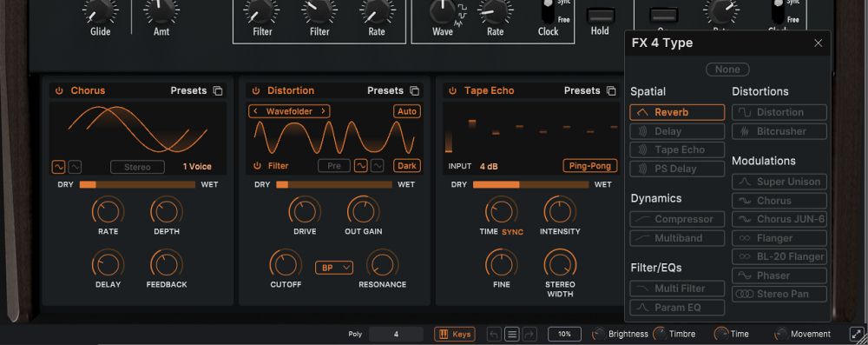Choose Bitcrusher effect type

[779, 131]
